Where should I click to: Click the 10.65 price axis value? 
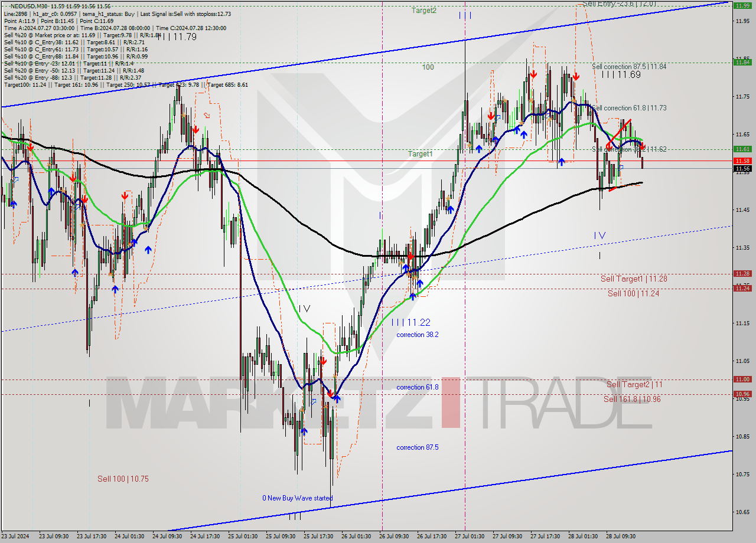tap(743, 512)
